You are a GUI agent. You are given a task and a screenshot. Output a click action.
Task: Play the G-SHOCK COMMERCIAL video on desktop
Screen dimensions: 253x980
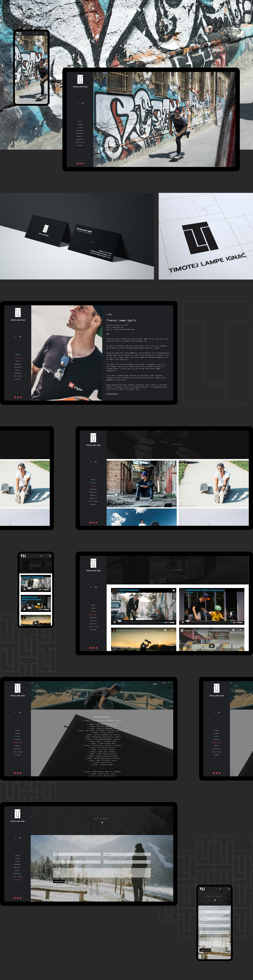point(115,622)
